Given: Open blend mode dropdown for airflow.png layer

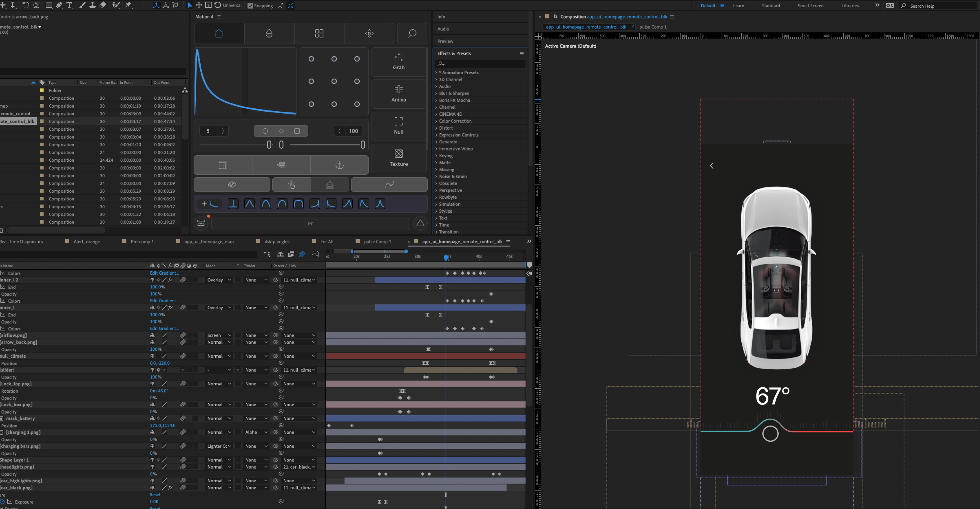Looking at the screenshot, I should click(219, 335).
